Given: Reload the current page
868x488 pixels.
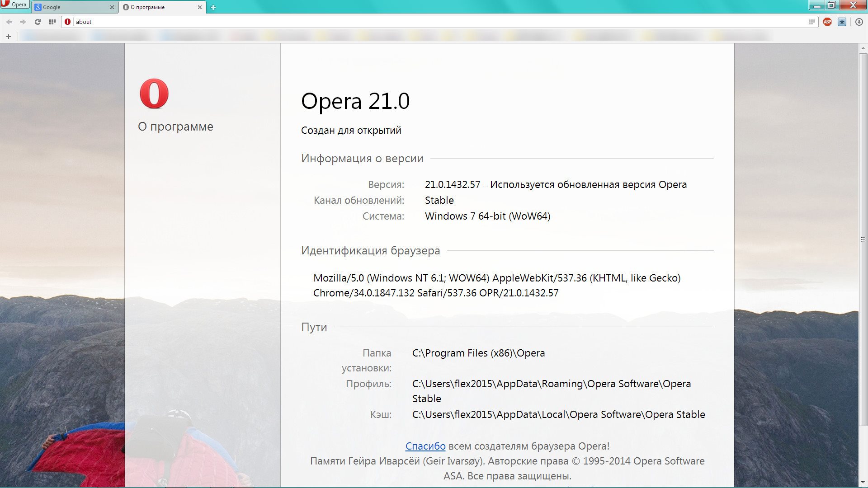Looking at the screenshot, I should pyautogui.click(x=38, y=22).
